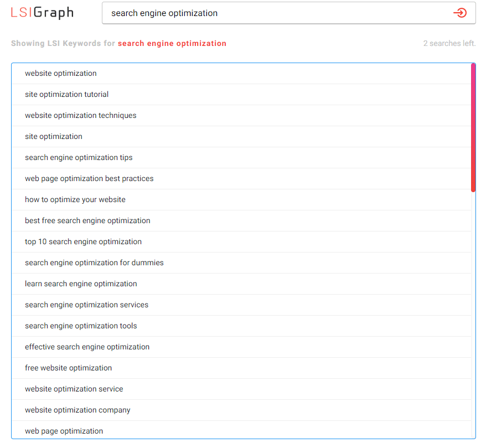Click the results list scrollbar thumb
This screenshot has width=486, height=448.
coord(473,128)
